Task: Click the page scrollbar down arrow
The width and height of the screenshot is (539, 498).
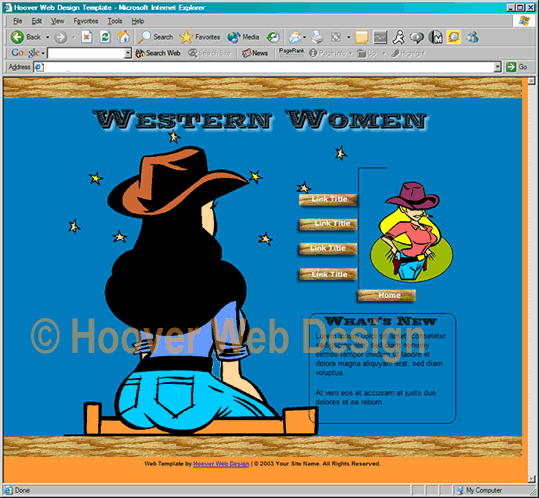Action: (x=531, y=478)
